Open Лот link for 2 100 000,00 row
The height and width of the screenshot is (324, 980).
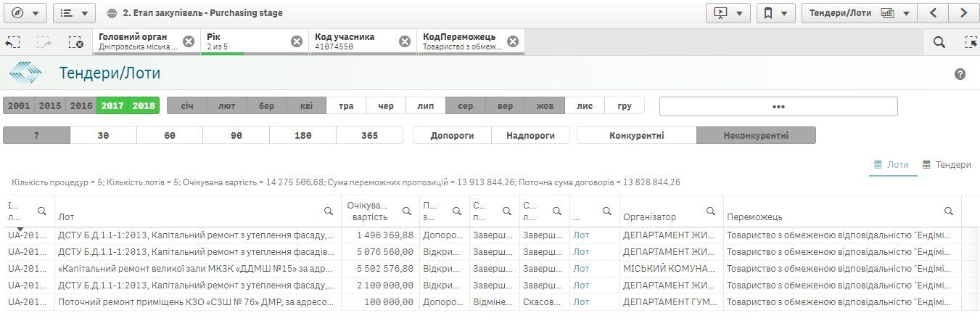(581, 285)
